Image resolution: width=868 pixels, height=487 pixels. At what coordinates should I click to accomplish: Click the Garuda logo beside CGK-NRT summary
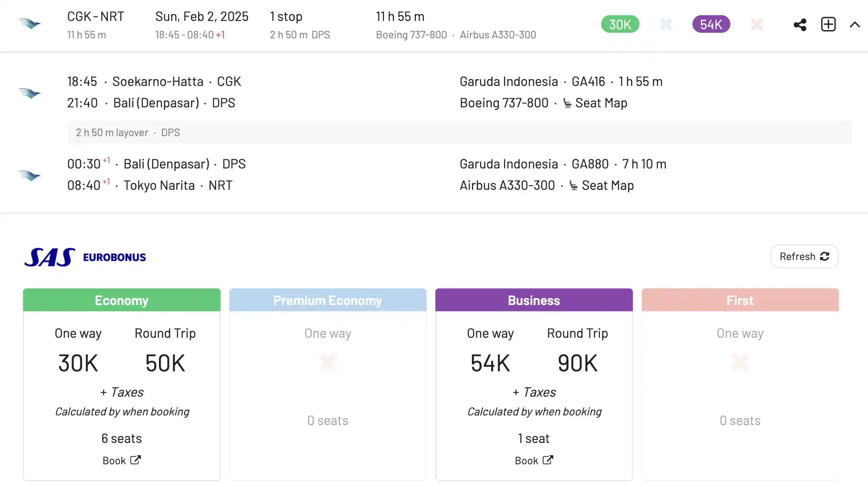(30, 24)
